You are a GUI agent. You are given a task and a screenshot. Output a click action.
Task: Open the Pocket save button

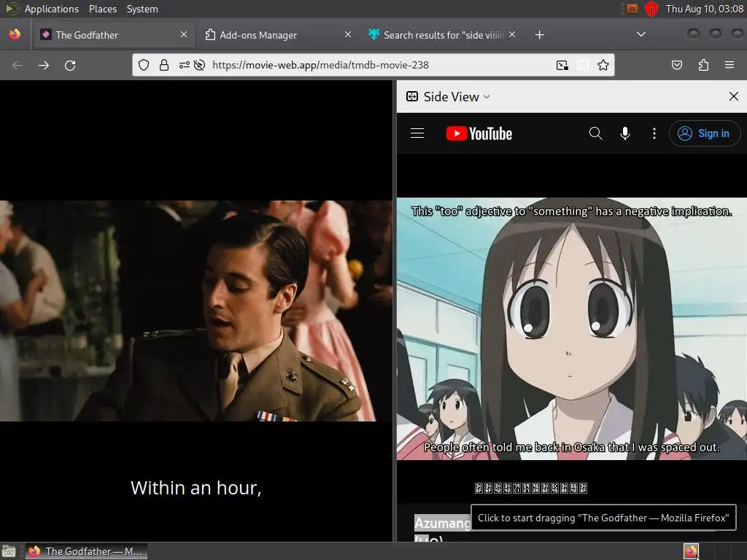click(x=677, y=65)
